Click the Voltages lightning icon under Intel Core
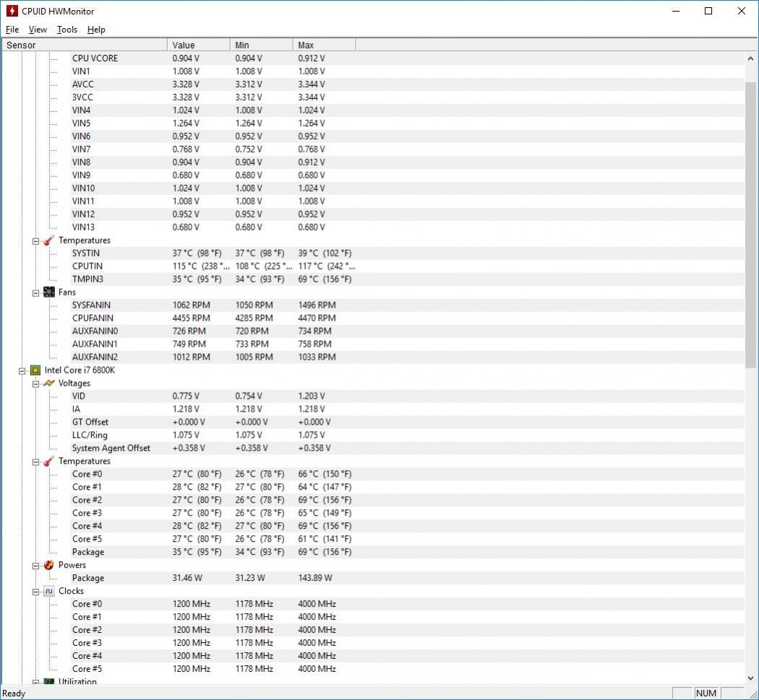 tap(49, 383)
